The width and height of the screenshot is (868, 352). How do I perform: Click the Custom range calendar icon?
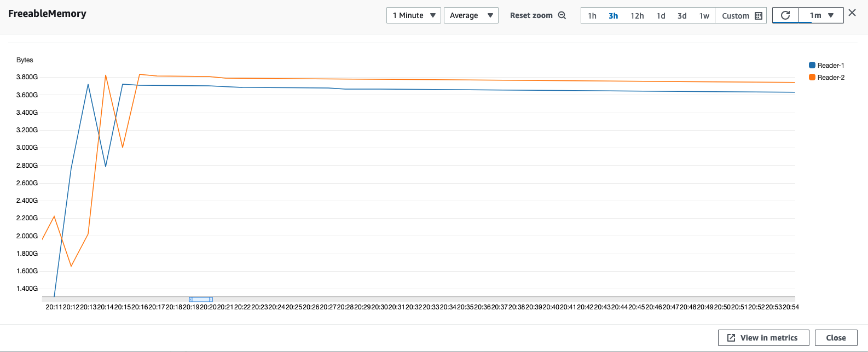[759, 16]
